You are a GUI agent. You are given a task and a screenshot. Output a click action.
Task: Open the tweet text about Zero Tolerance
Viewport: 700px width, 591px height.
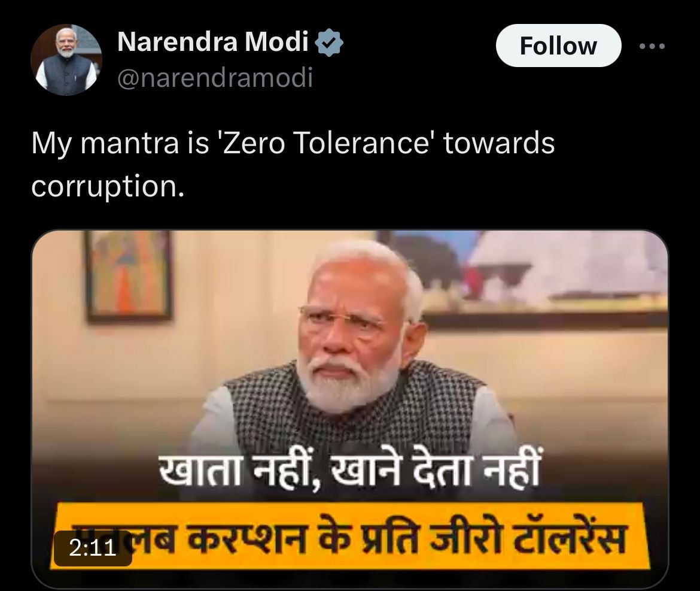293,165
